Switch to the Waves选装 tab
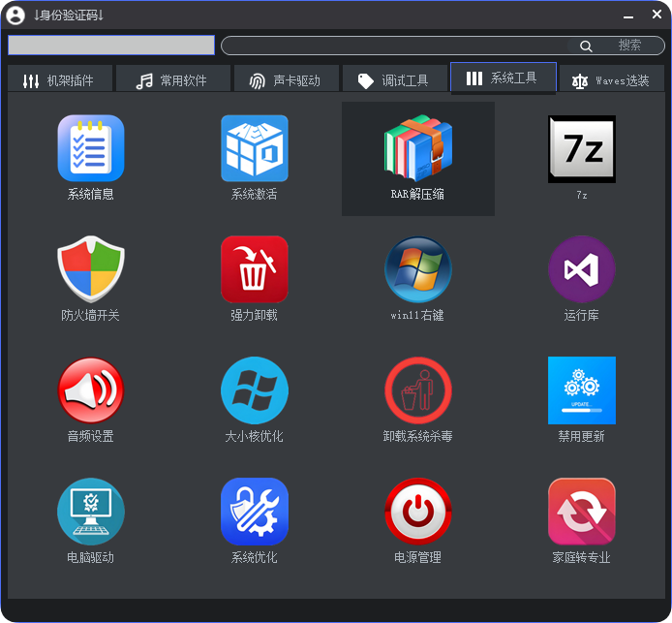 pos(612,80)
